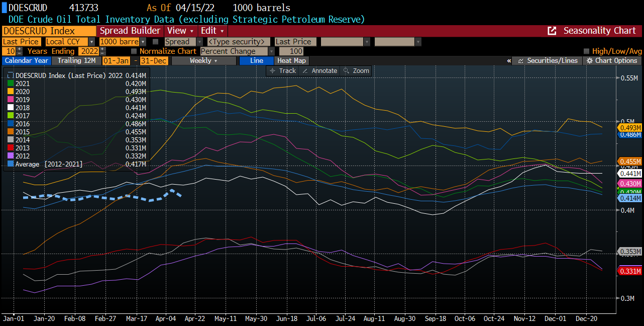644x326 pixels.
Task: Tick the Spread checkbox
Action: tap(155, 42)
